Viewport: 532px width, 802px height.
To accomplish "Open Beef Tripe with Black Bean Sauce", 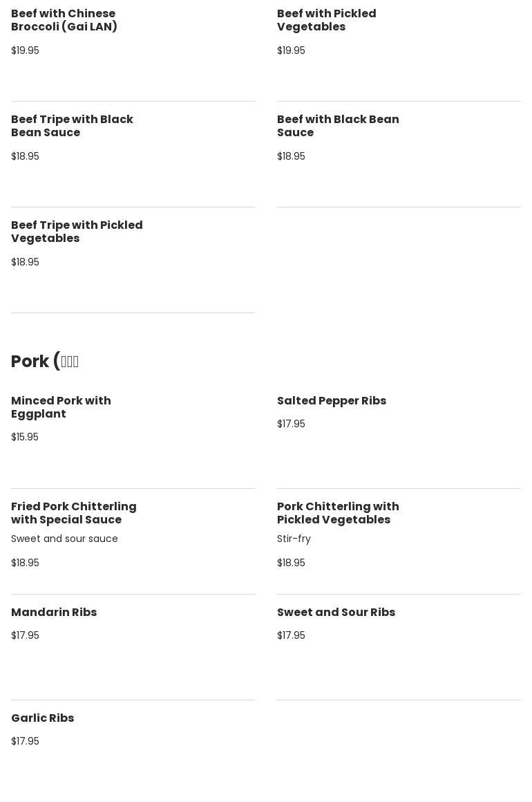I will coord(72,126).
